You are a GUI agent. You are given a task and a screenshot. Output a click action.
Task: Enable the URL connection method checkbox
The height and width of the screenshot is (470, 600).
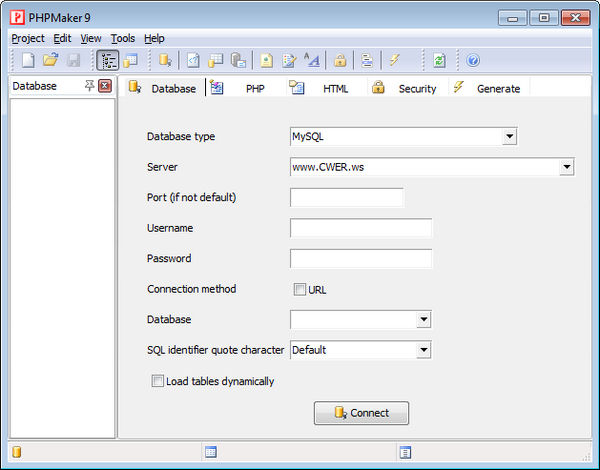(299, 290)
